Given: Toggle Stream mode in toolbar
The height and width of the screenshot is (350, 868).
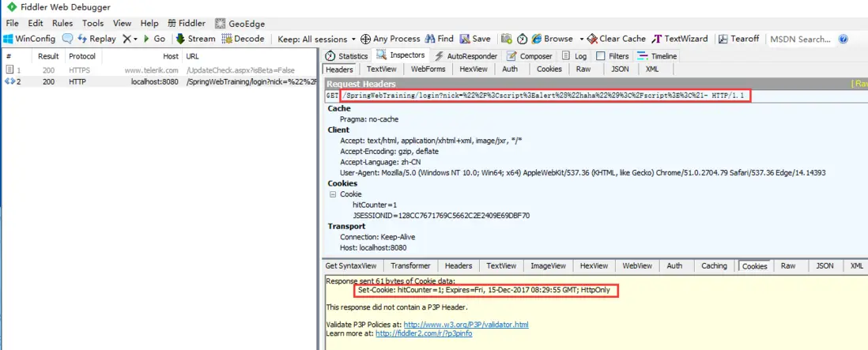Looking at the screenshot, I should click(195, 39).
